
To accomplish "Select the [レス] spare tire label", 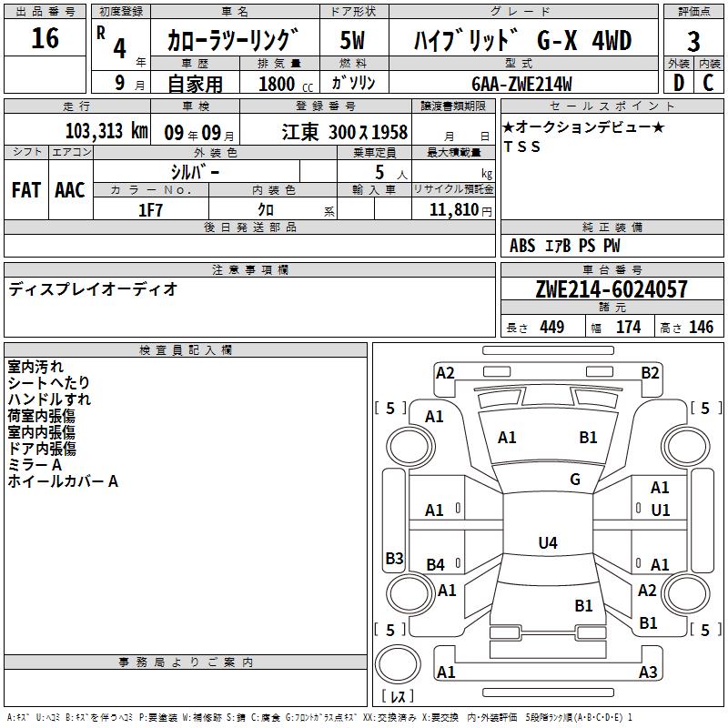I will 398,696.
